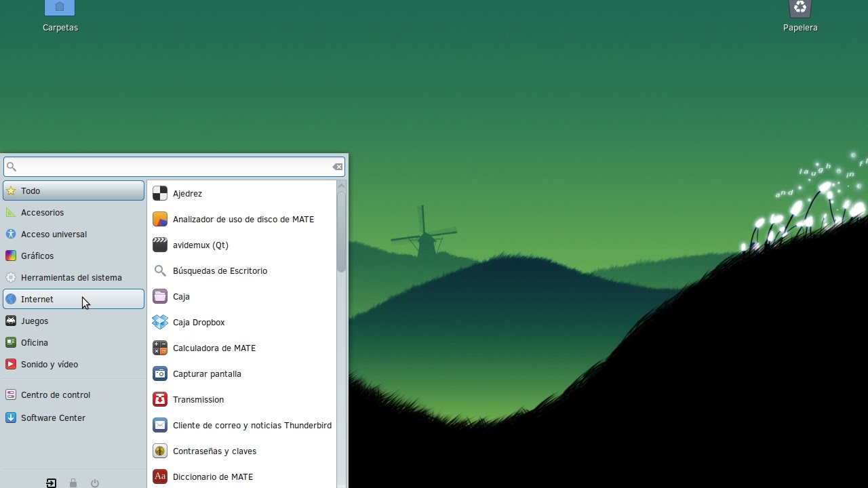Click "Búsquedas de Escritorio" text

220,271
